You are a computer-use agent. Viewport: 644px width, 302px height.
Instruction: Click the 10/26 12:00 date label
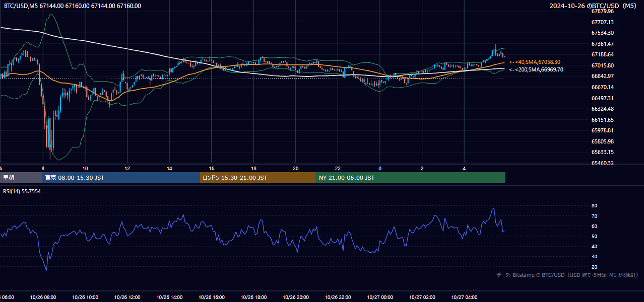tap(127, 297)
